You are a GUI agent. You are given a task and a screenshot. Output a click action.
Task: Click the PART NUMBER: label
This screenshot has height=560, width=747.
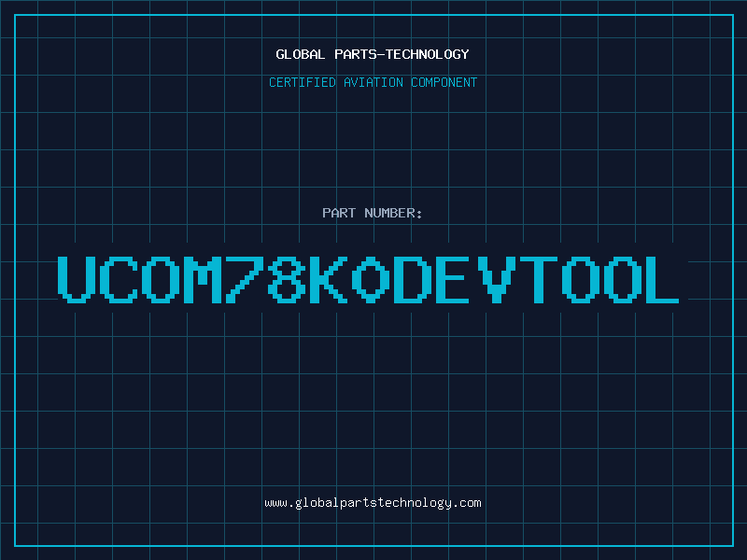(373, 213)
